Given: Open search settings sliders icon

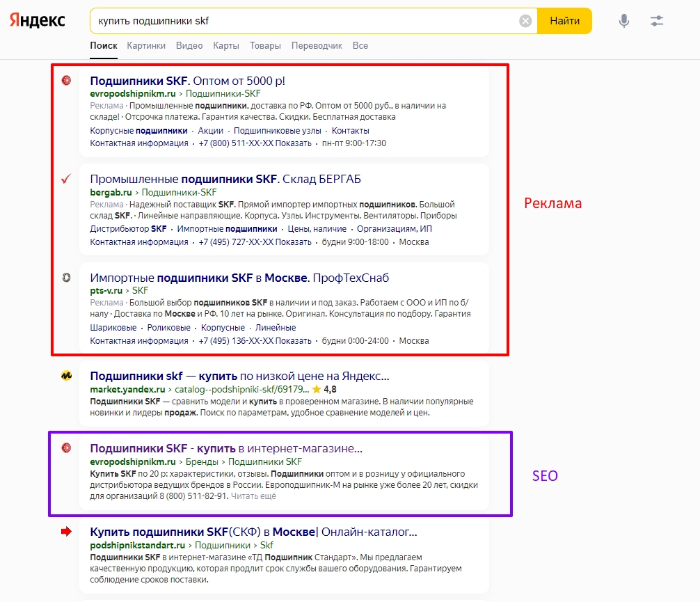Looking at the screenshot, I should 657,21.
